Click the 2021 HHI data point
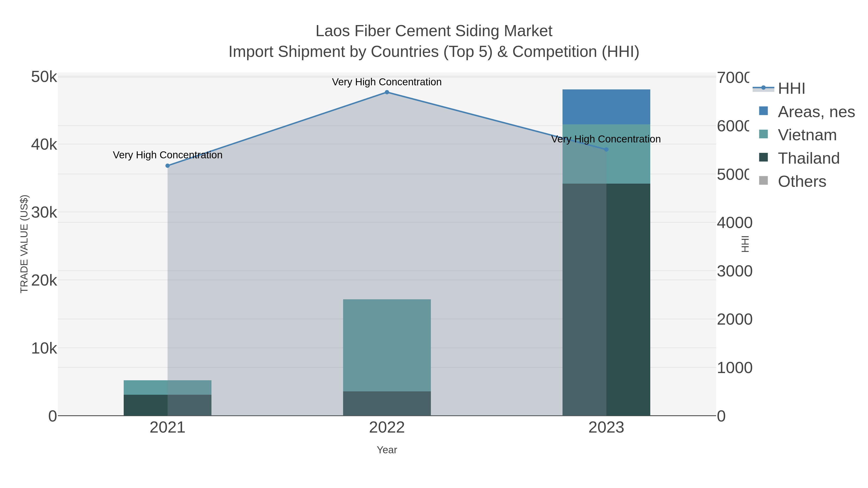 (x=168, y=166)
